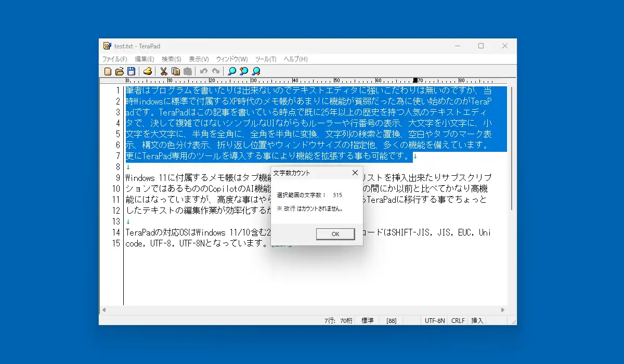Open the 編集(E) menu
Image resolution: width=624 pixels, height=364 pixels.
click(145, 59)
